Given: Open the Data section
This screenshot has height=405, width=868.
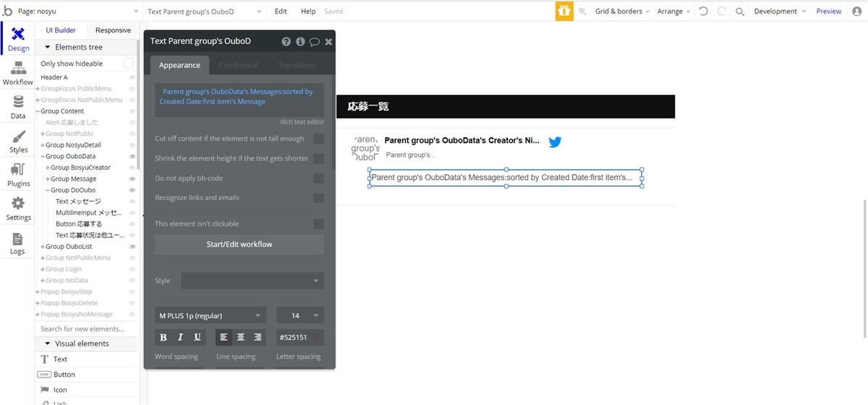Looking at the screenshot, I should click(18, 108).
